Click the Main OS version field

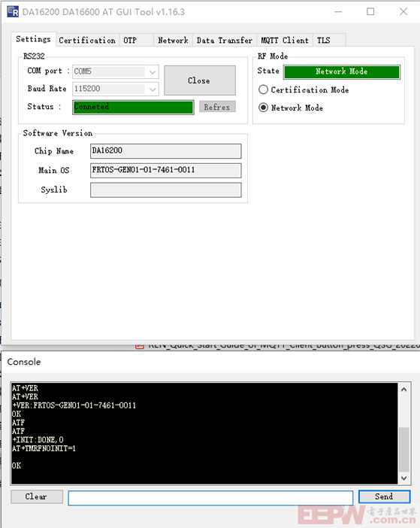165,170
